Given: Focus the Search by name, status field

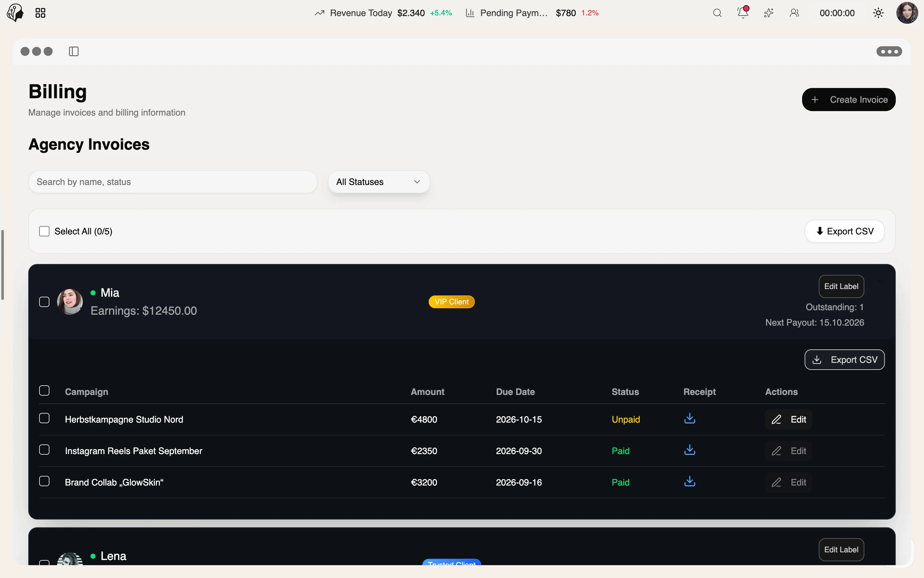Looking at the screenshot, I should (x=173, y=182).
